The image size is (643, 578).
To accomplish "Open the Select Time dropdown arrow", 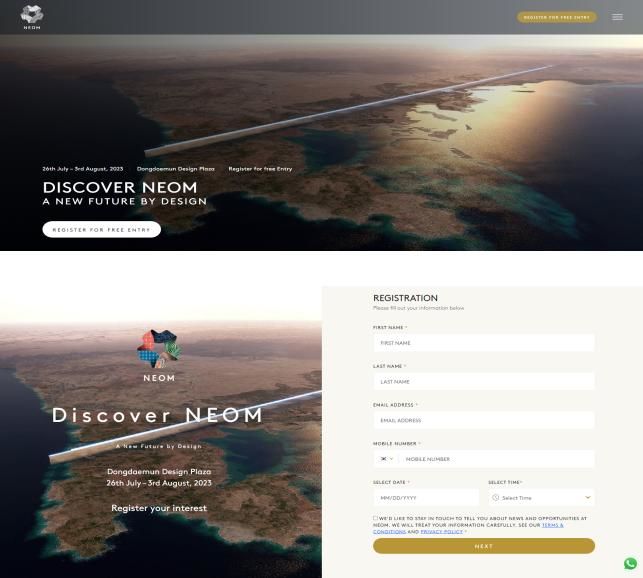I will click(x=587, y=497).
